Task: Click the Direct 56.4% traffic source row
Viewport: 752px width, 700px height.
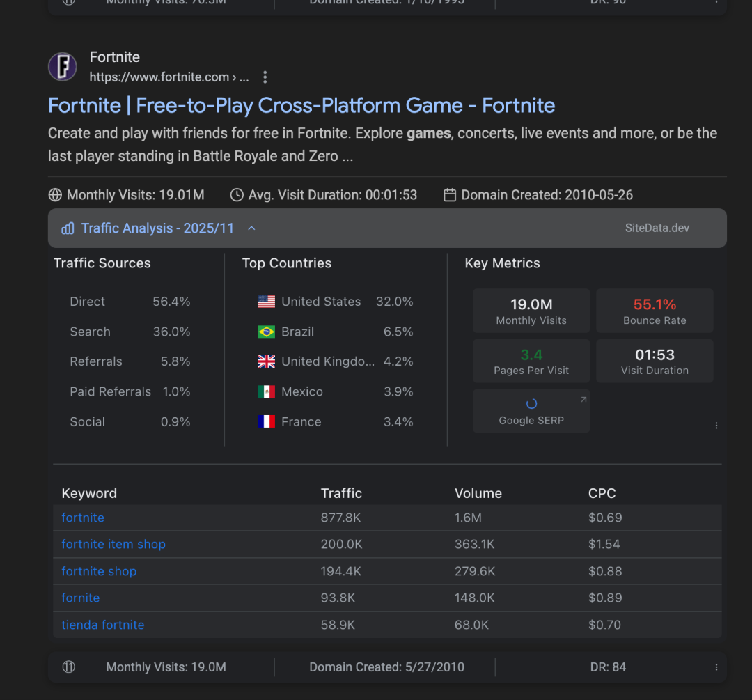Action: [130, 302]
